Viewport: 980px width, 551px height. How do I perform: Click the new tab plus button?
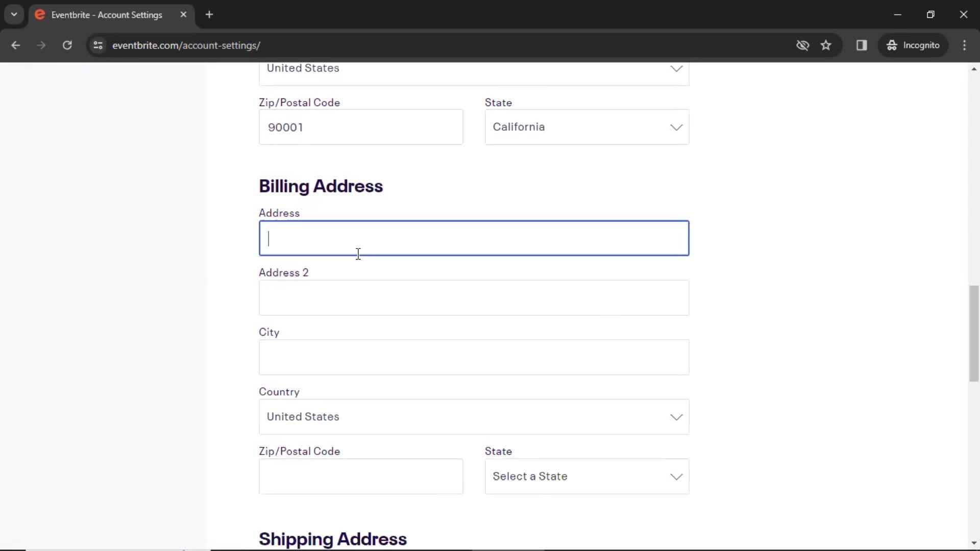click(x=209, y=15)
